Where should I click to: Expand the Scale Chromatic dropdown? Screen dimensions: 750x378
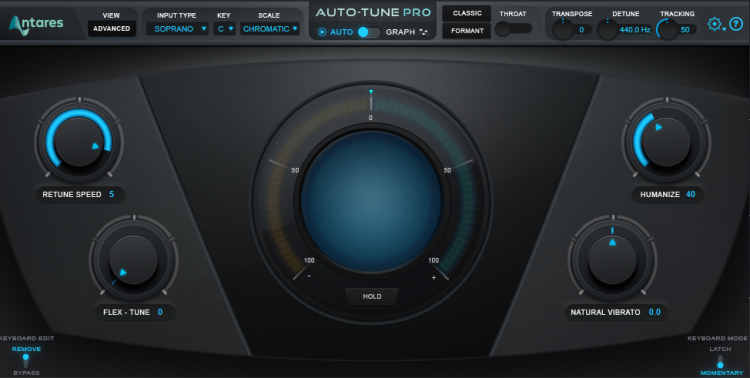click(270, 29)
